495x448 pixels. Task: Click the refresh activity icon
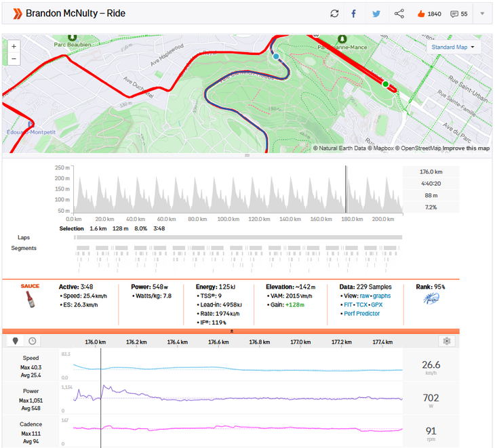(334, 14)
